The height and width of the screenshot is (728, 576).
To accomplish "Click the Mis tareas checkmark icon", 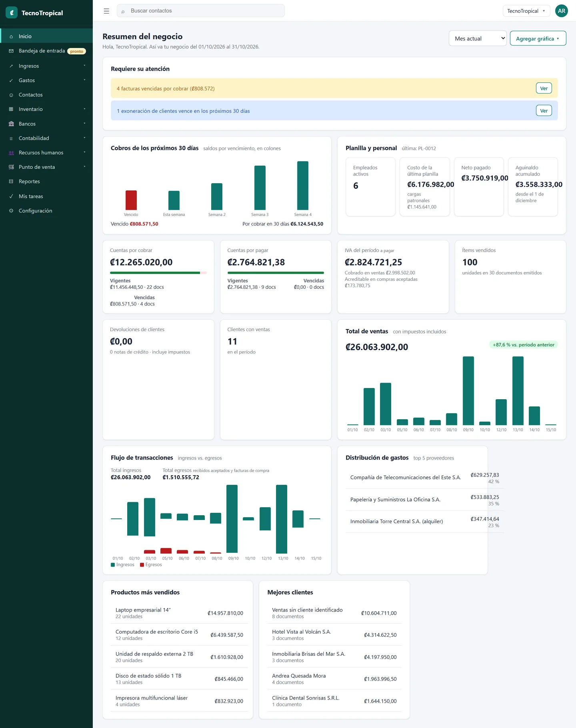I will 11,196.
